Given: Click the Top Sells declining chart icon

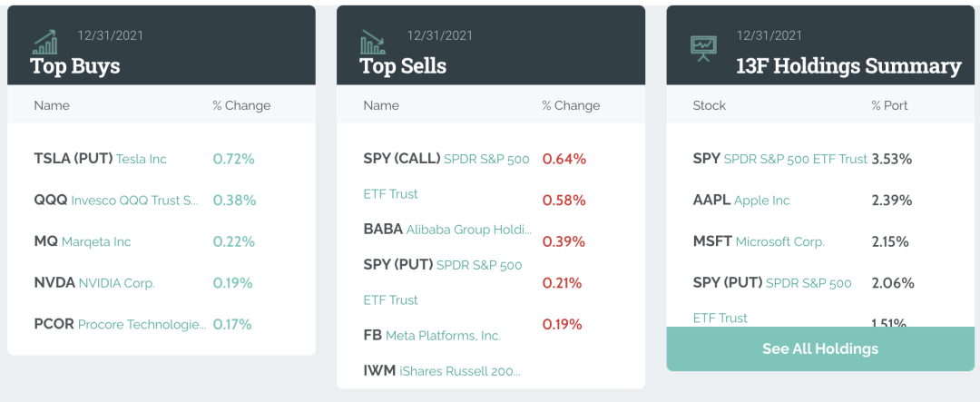Looking at the screenshot, I should 373,42.
